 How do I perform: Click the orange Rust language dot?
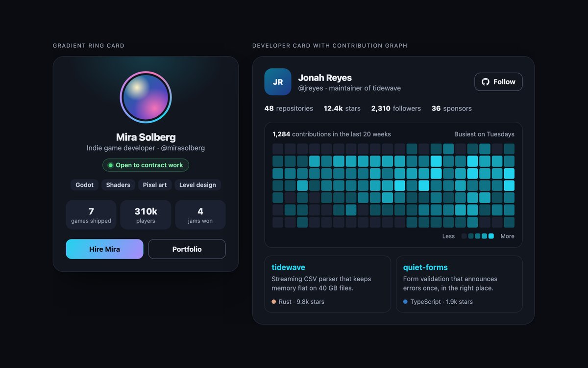[x=274, y=302]
